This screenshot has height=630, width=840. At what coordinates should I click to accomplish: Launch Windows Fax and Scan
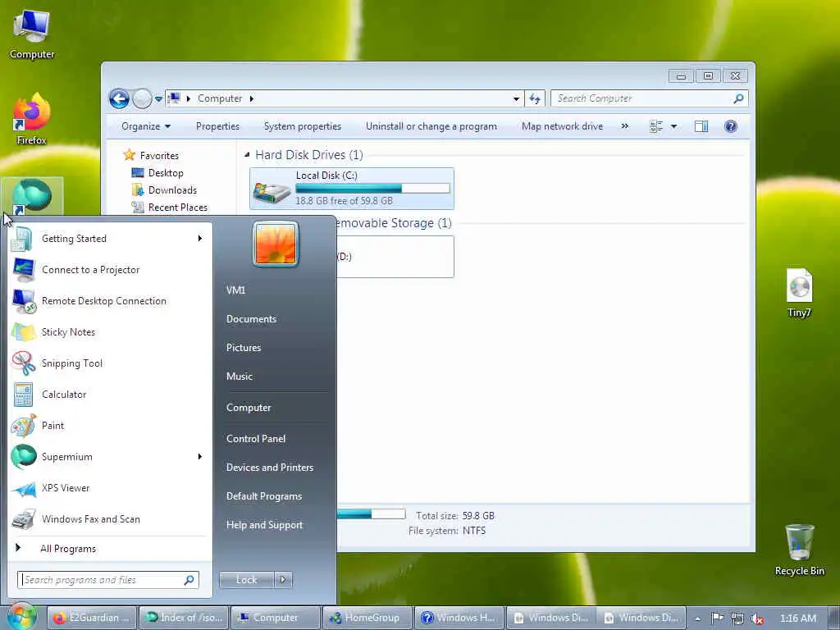tap(110, 518)
